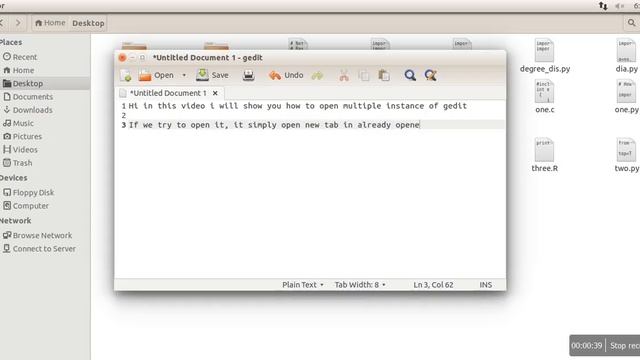Click the Desktop breadcrumb in file manager
Viewport: 640px width, 360px height.
(88, 23)
